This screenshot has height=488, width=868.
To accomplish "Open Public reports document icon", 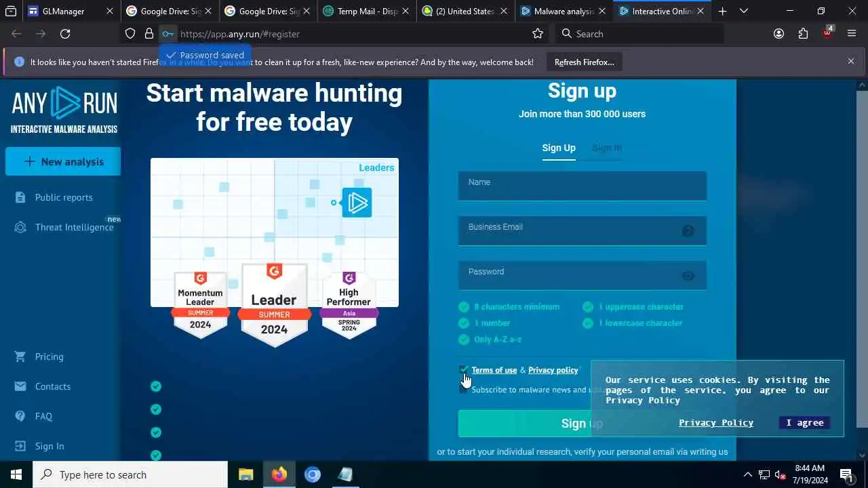I will pos(21,197).
